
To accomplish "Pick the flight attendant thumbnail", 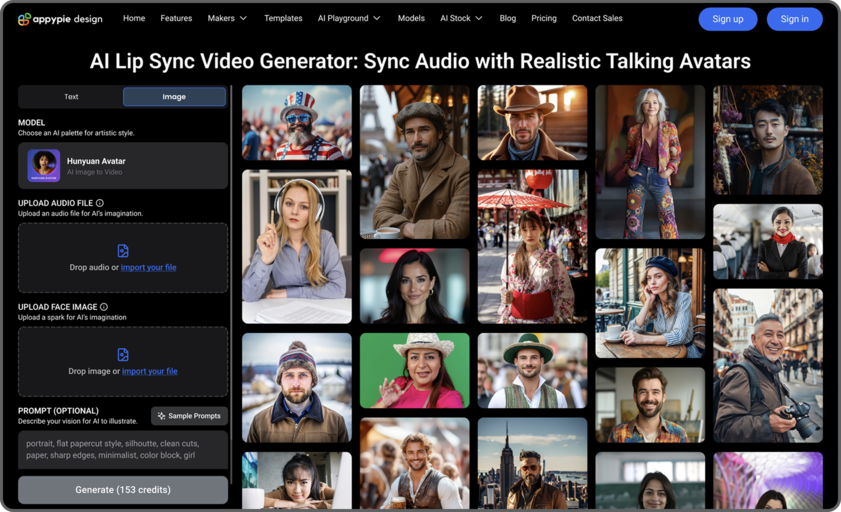I will coord(768,242).
